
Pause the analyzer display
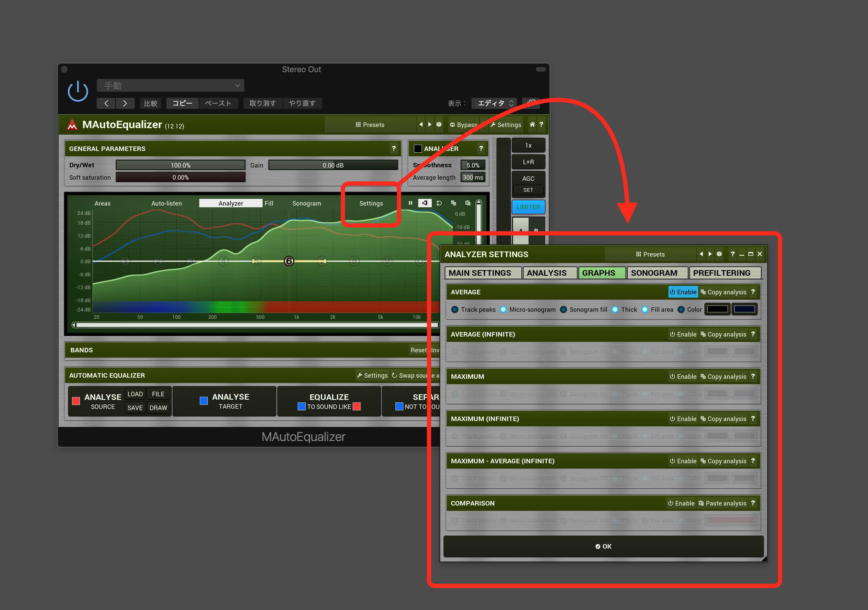pos(410,203)
